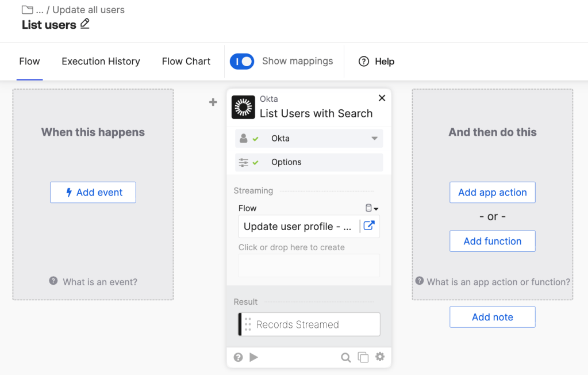588x375 pixels.
Task: Open the Update user profile flow via external-link icon
Action: click(371, 226)
